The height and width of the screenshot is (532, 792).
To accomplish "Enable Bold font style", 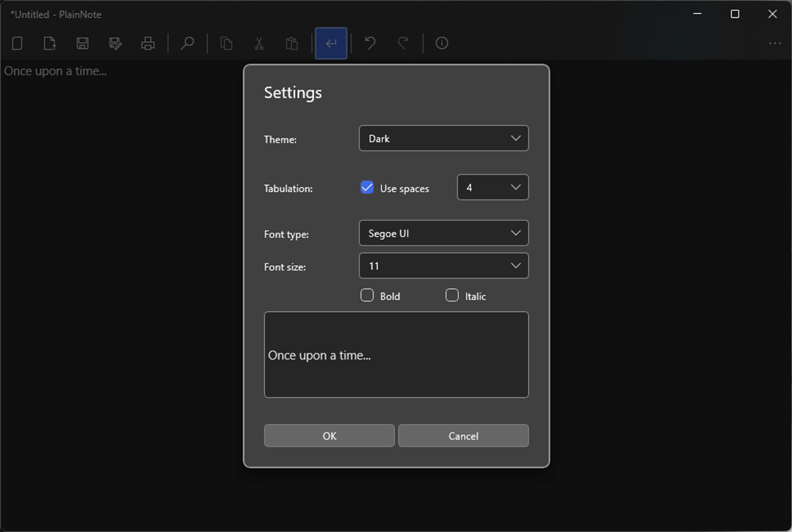I will (x=367, y=295).
